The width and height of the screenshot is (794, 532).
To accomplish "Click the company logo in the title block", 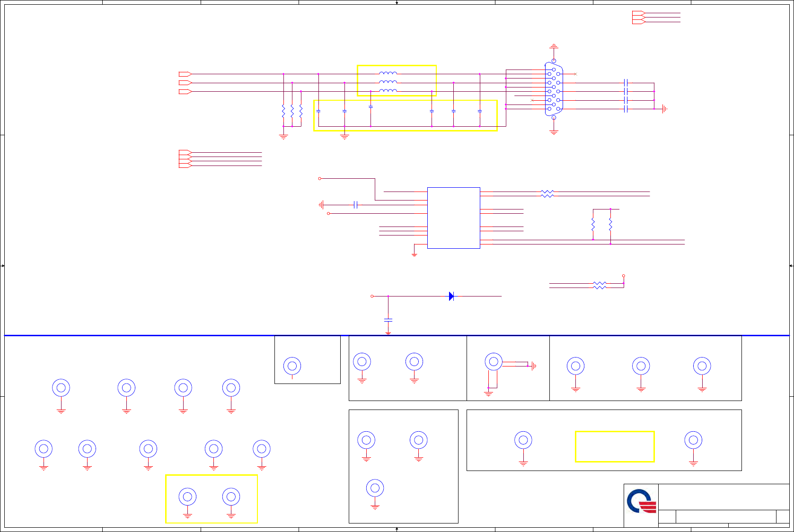I will point(642,501).
